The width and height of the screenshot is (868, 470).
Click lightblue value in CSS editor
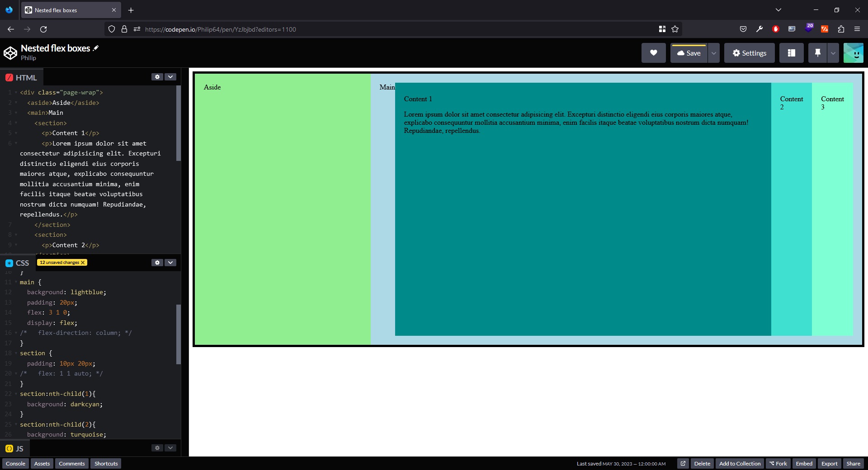point(86,292)
